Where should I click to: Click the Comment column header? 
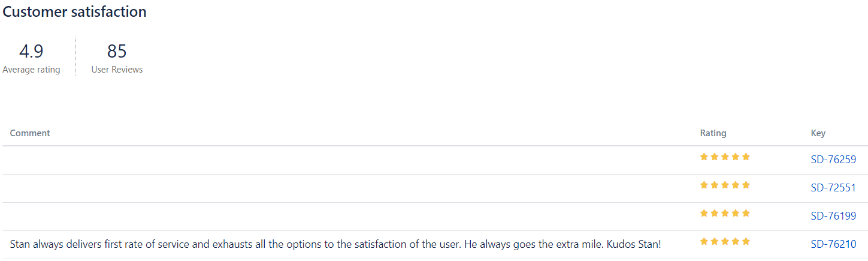coord(30,133)
